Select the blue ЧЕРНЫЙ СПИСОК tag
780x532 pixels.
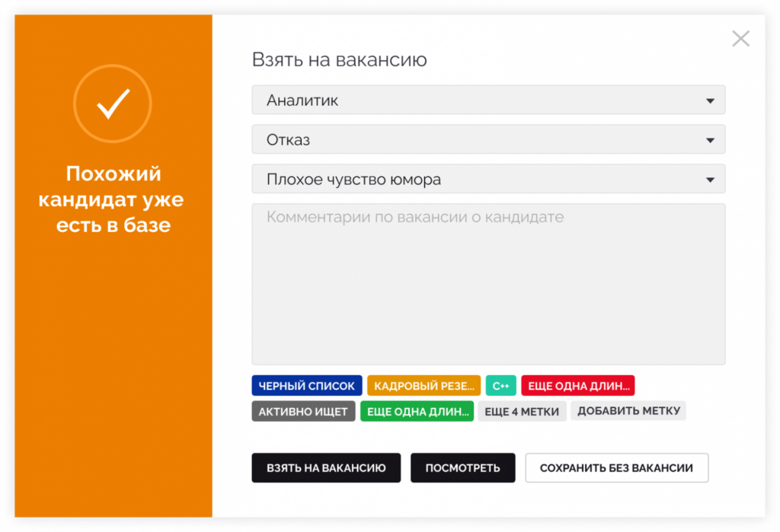pyautogui.click(x=307, y=386)
